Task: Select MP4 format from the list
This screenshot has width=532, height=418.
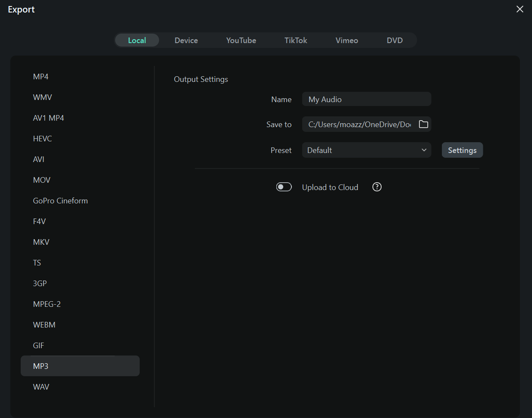Action: [x=41, y=77]
